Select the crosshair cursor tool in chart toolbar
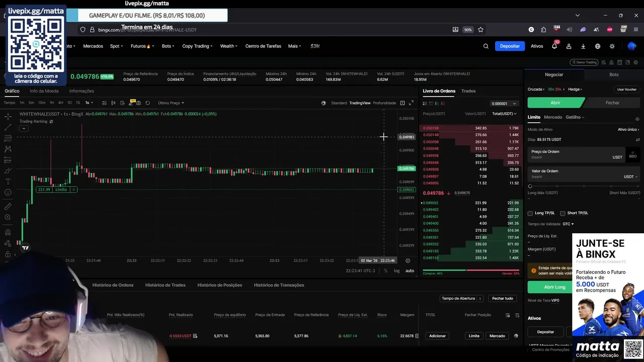The image size is (644, 362). point(8,116)
